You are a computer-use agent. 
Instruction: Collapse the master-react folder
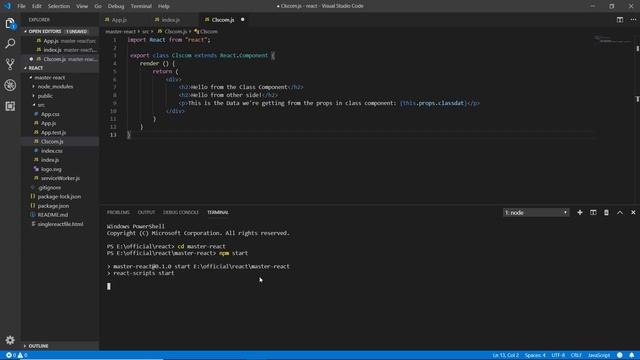pyautogui.click(x=49, y=78)
